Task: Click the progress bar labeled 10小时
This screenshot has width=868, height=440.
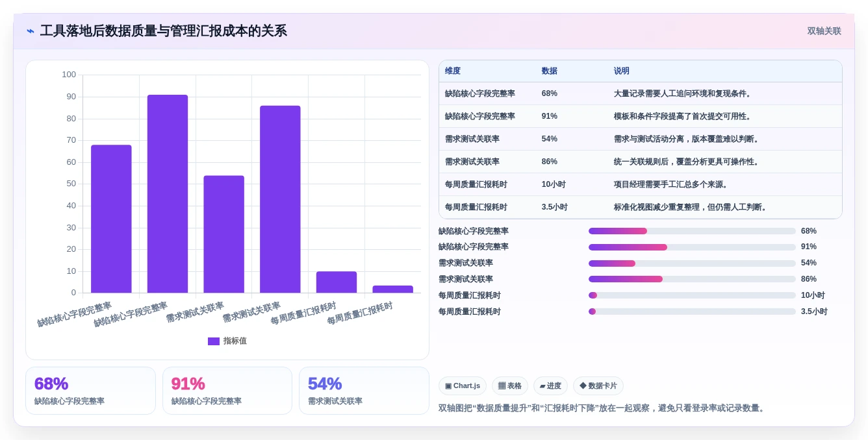Action: pyautogui.click(x=692, y=295)
